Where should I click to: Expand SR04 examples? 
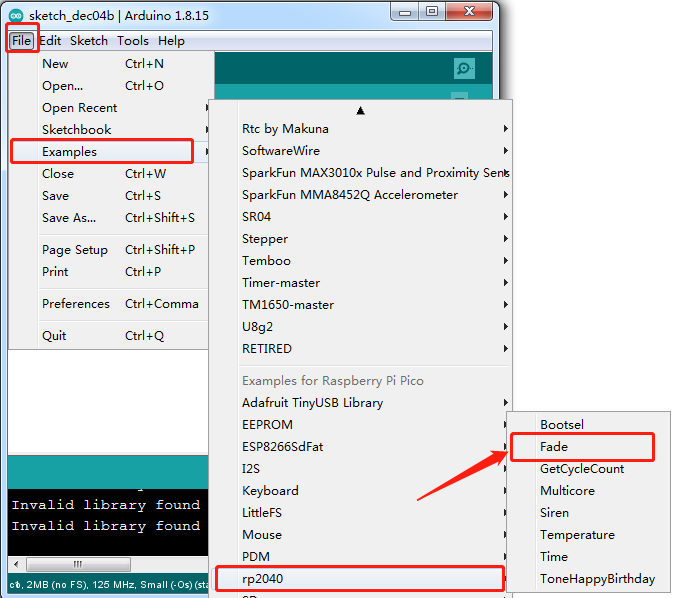(x=360, y=217)
